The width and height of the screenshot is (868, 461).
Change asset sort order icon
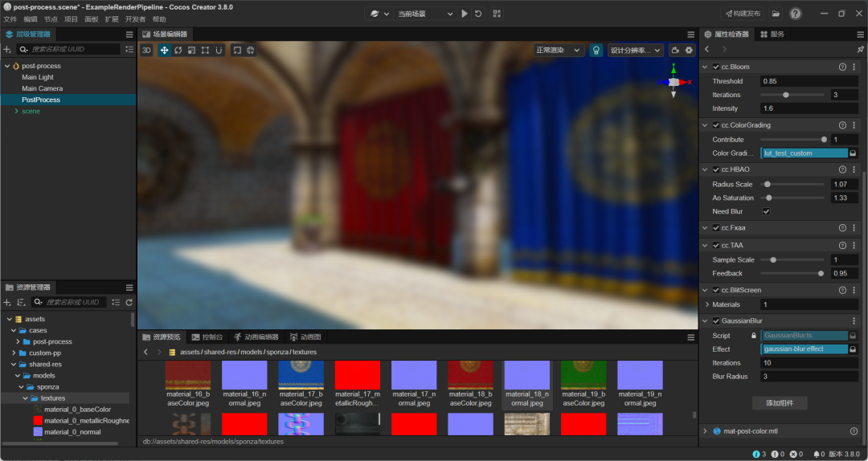click(x=21, y=302)
